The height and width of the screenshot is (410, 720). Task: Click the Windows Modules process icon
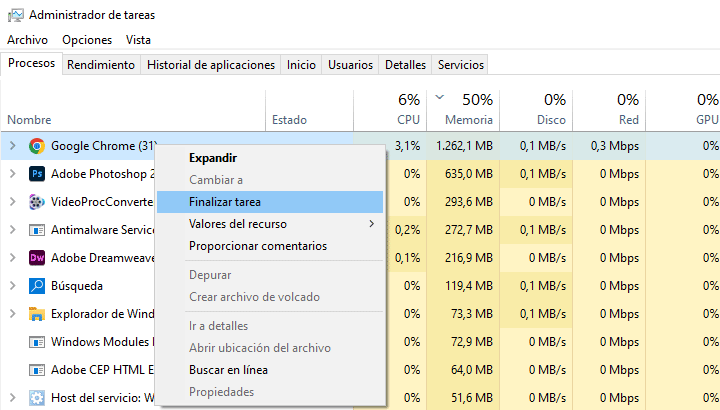37,342
